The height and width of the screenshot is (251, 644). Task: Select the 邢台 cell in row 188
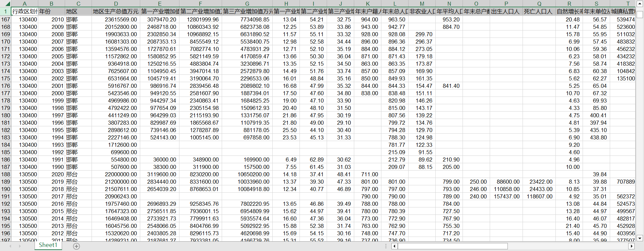coord(78,174)
